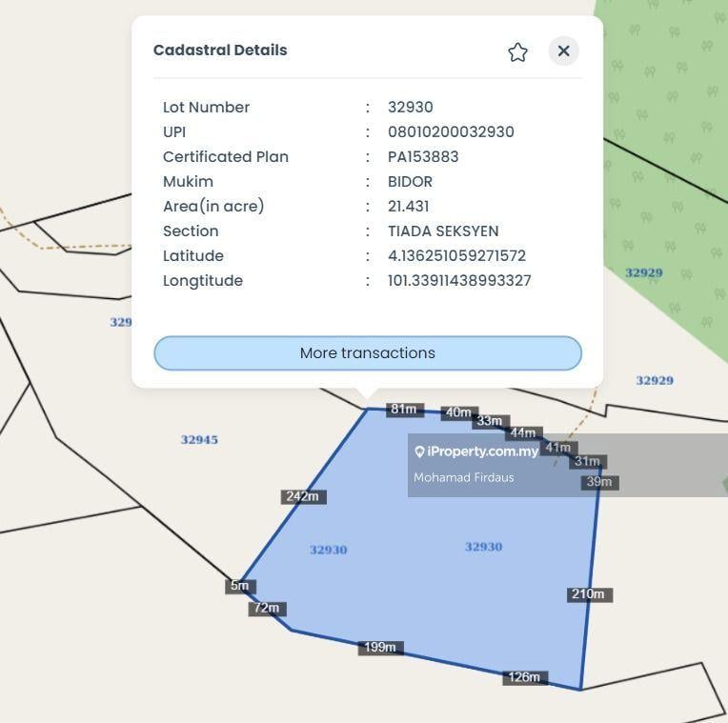728x723 pixels.
Task: Select the 199m edge measurement
Action: point(380,648)
